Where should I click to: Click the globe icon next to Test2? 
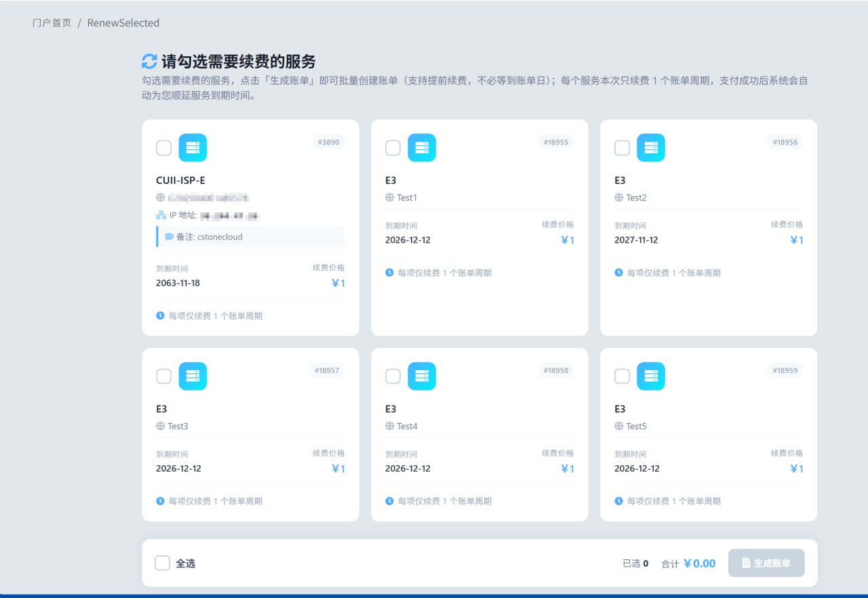coord(618,198)
